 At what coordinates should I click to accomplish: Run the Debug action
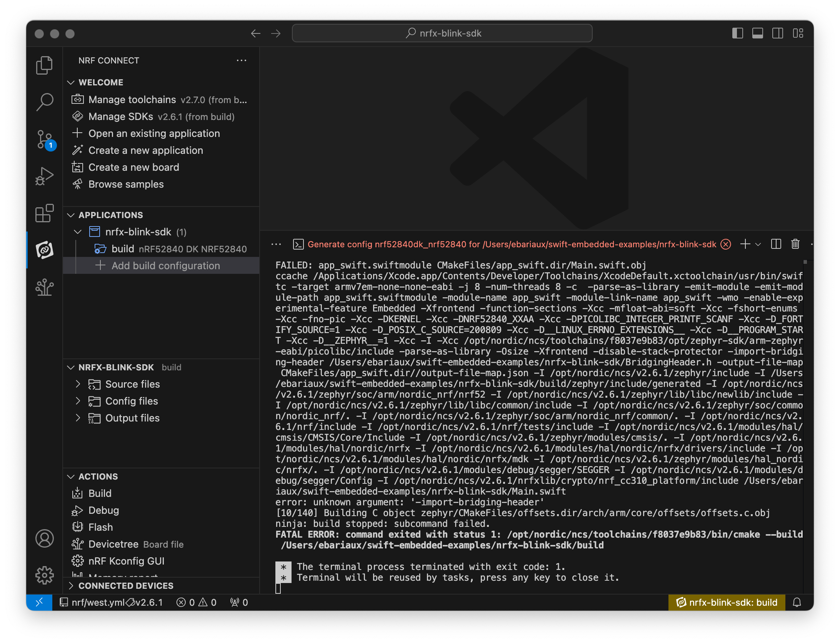[161, 510]
